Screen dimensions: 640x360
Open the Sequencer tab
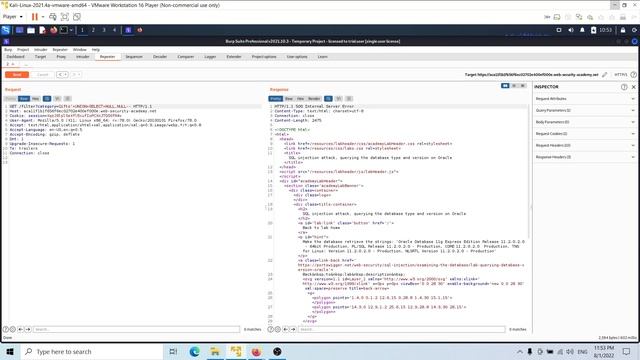pyautogui.click(x=134, y=57)
